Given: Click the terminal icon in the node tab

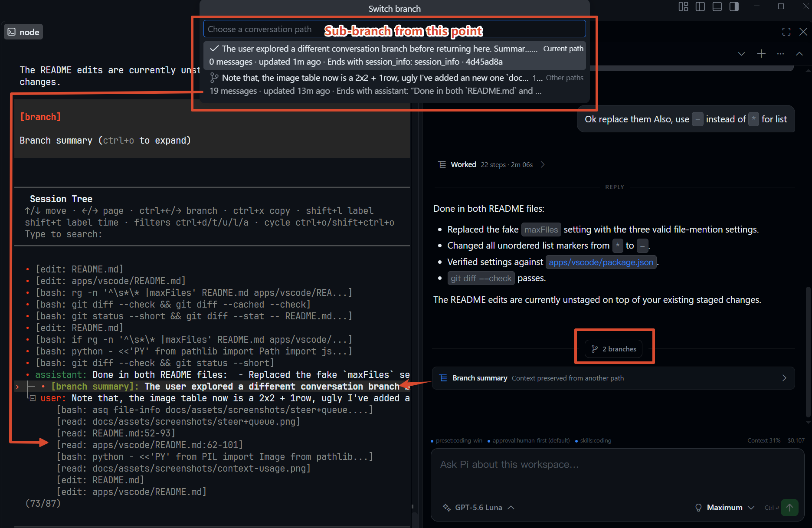Looking at the screenshot, I should coord(12,32).
